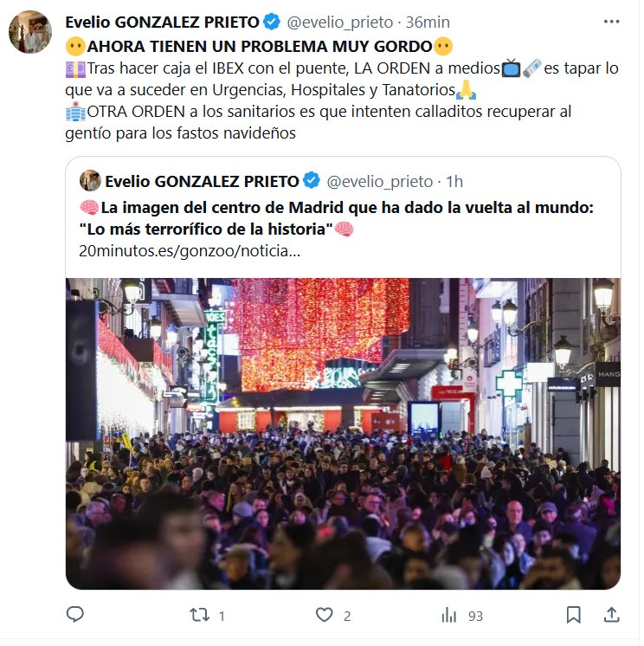The width and height of the screenshot is (644, 646).
Task: Click the retweet count number 1
Action: coord(222,617)
